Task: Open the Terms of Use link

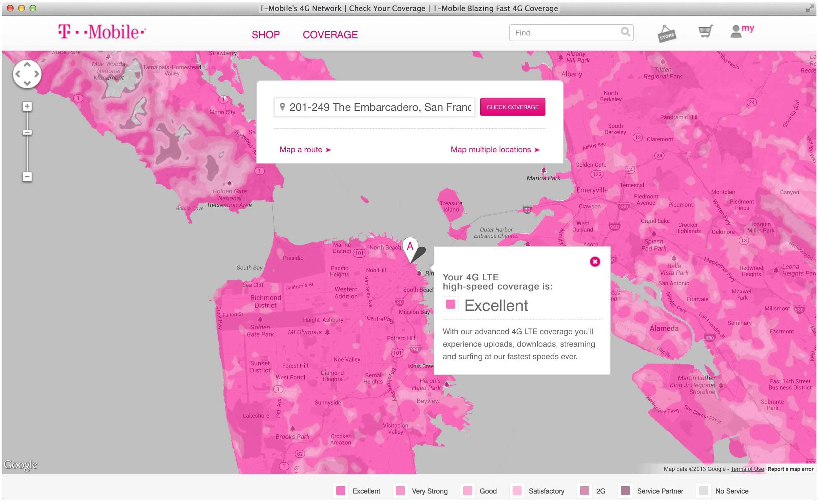Action: pyautogui.click(x=747, y=469)
